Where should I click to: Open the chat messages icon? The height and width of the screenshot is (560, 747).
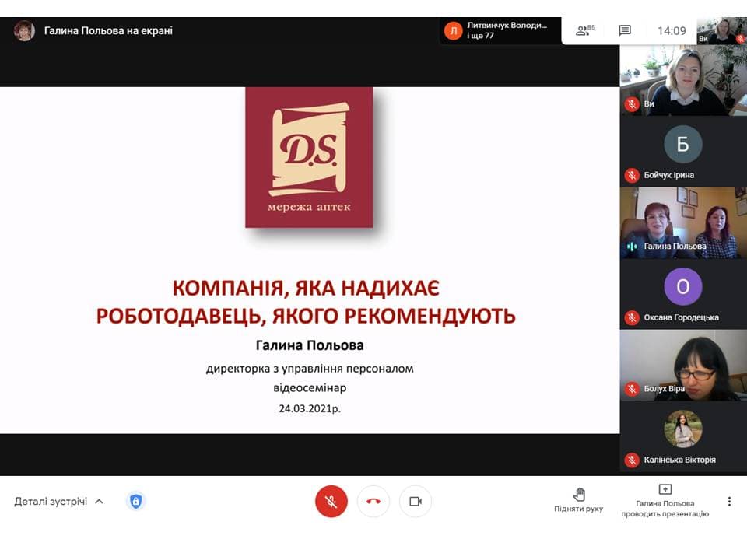(x=625, y=30)
